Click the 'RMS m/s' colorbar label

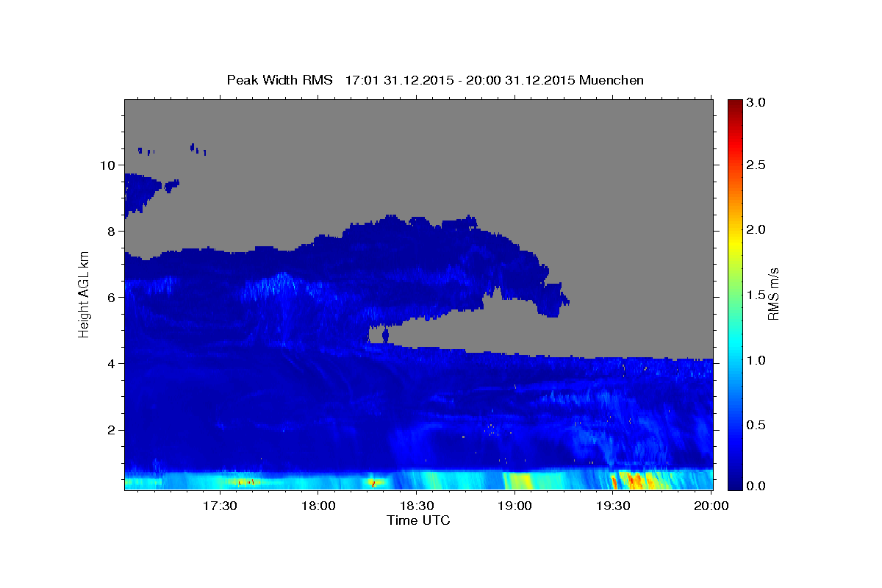click(x=772, y=294)
